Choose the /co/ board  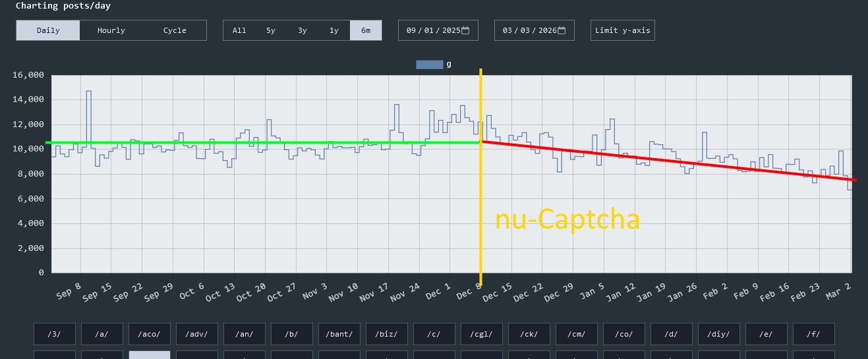coord(624,334)
